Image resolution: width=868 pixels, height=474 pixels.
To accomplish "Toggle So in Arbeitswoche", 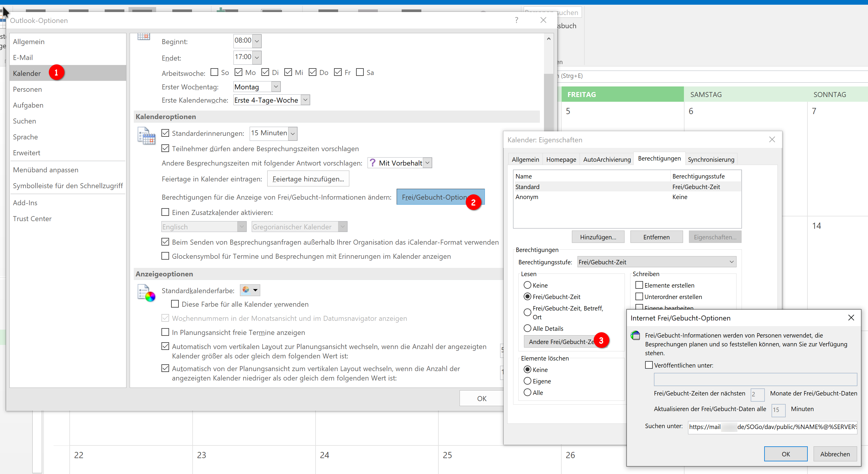I will [x=214, y=72].
